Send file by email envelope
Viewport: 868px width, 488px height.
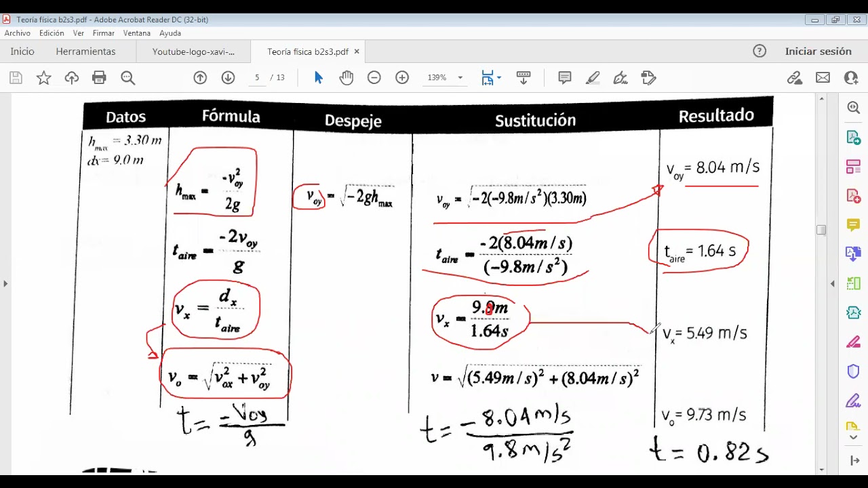823,78
